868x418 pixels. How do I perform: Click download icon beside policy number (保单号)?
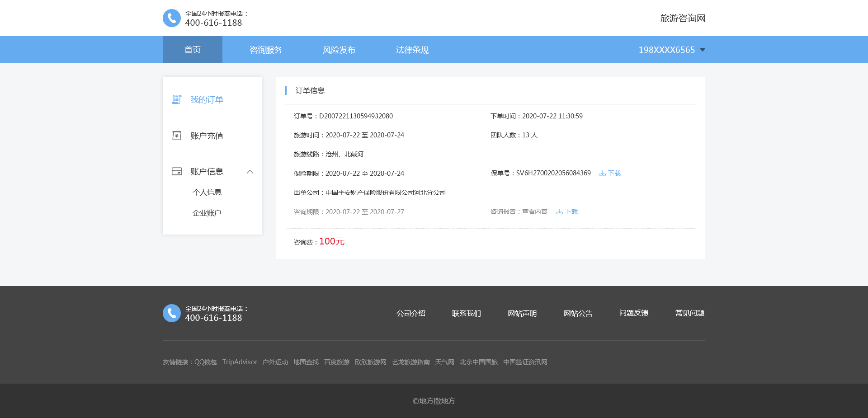click(602, 174)
